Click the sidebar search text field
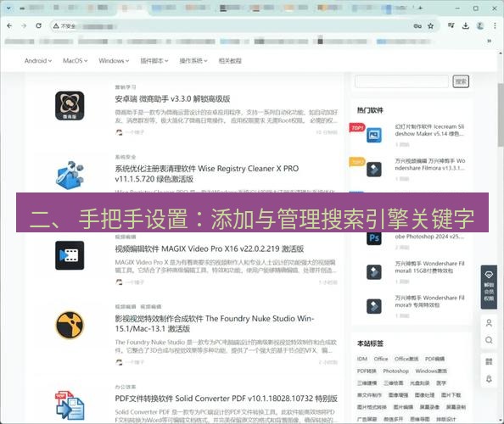Screen dimensions: 504x424 tap(401, 81)
